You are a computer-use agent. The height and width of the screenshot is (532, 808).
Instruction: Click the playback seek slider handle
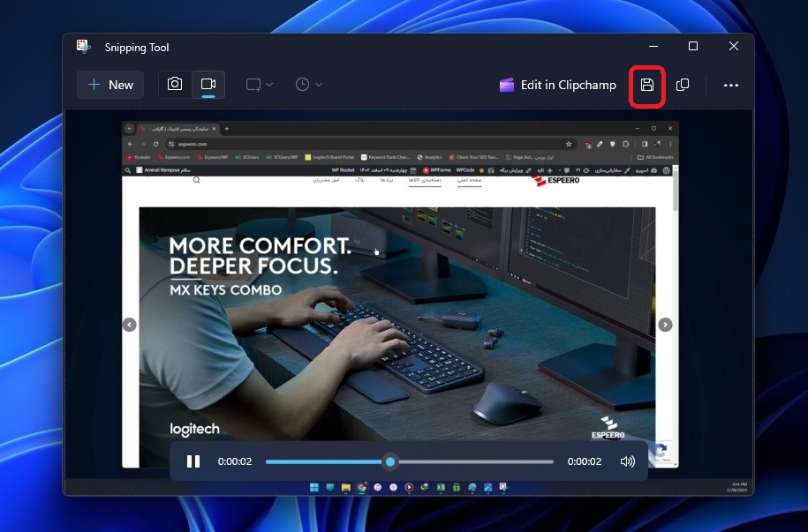pyautogui.click(x=390, y=461)
